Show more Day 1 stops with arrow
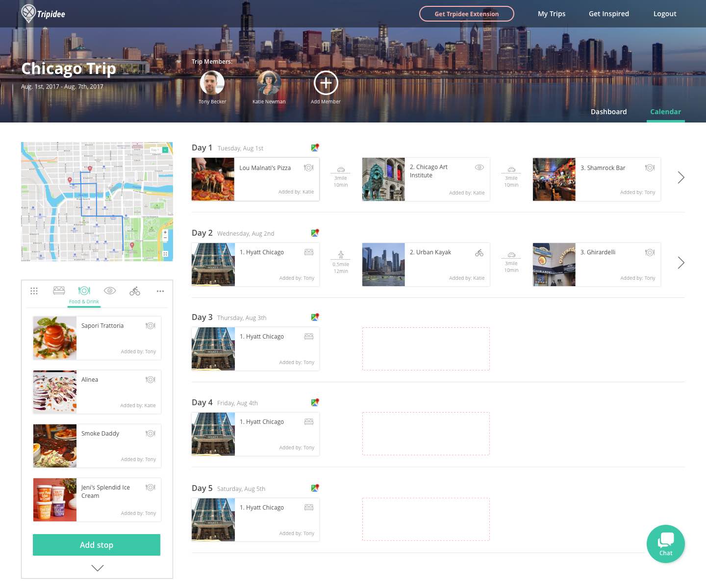The width and height of the screenshot is (706, 588). coord(681,177)
